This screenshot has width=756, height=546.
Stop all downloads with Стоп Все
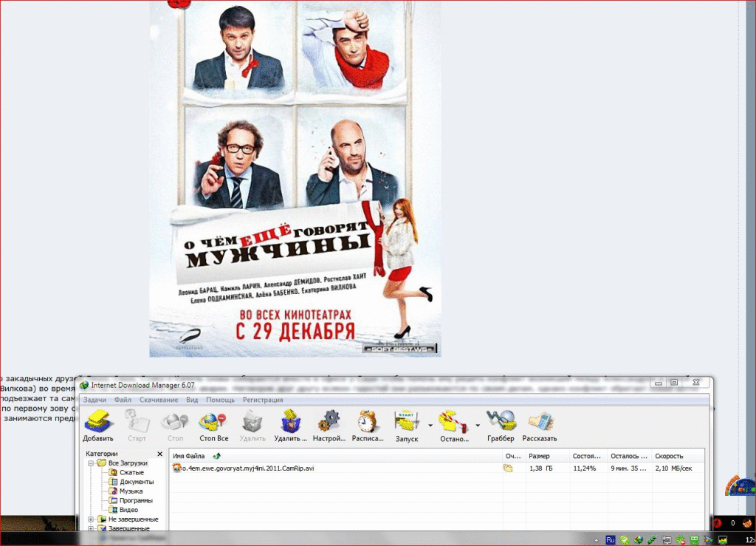pyautogui.click(x=213, y=421)
